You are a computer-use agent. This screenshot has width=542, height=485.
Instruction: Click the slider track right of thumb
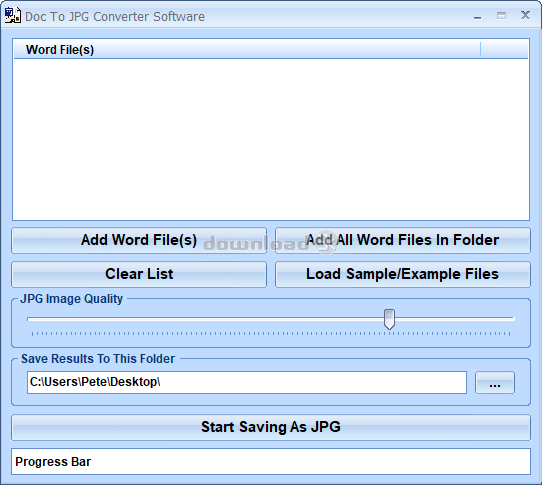pyautogui.click(x=455, y=319)
